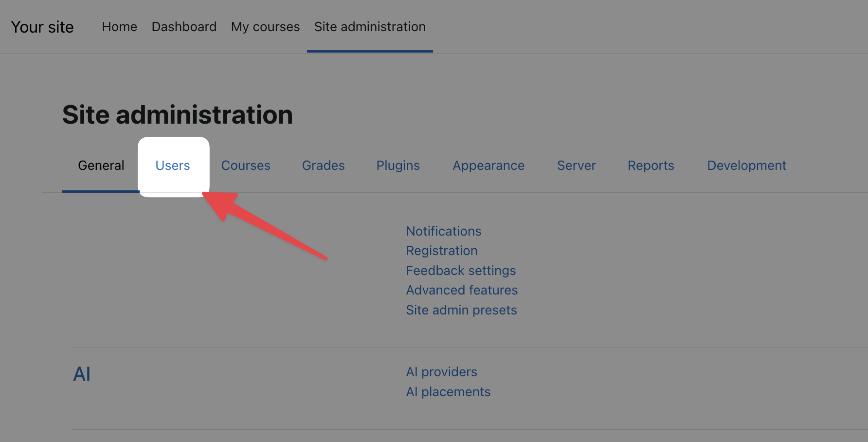Click the General tab
868x442 pixels.
click(x=101, y=166)
